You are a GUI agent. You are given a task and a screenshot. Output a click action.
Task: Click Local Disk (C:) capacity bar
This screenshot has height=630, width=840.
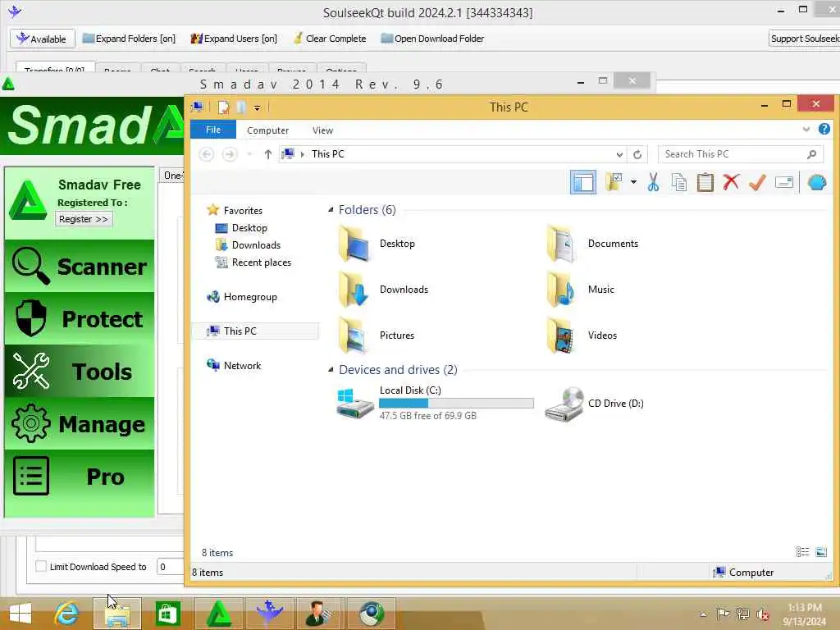(456, 404)
